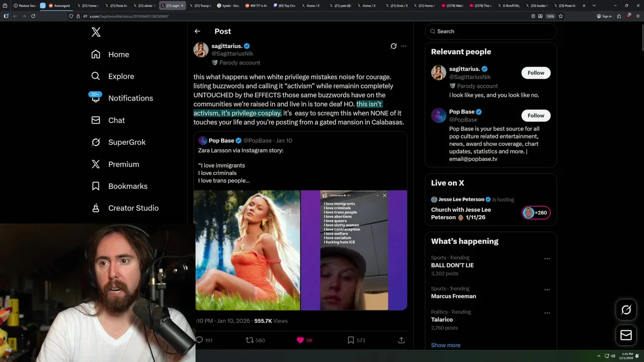Switch to the Restore Session tab
Viewport: 644px width, 362px height.
pos(24,6)
